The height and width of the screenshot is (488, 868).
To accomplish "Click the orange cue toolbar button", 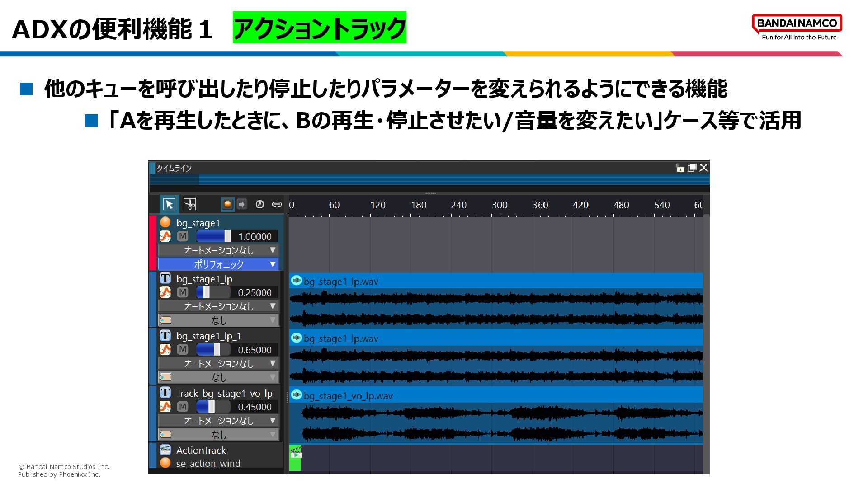I will point(227,205).
